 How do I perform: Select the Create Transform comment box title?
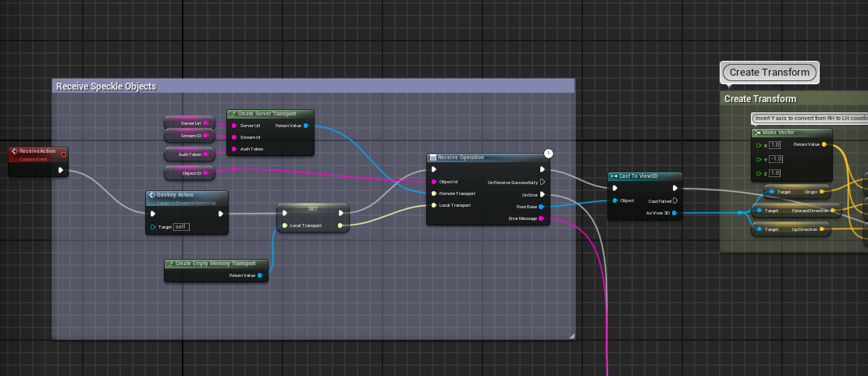[760, 99]
